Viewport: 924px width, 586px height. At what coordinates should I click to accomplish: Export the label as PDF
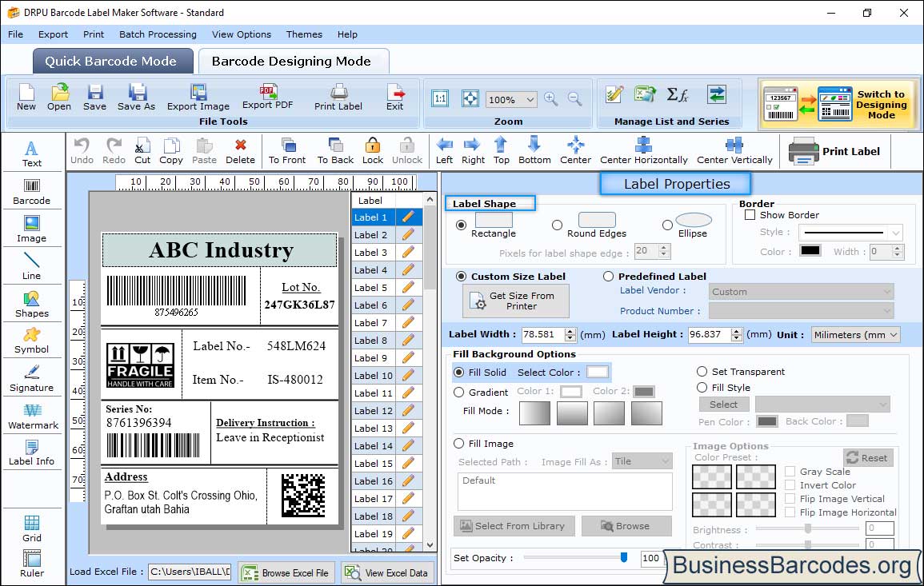tap(267, 98)
